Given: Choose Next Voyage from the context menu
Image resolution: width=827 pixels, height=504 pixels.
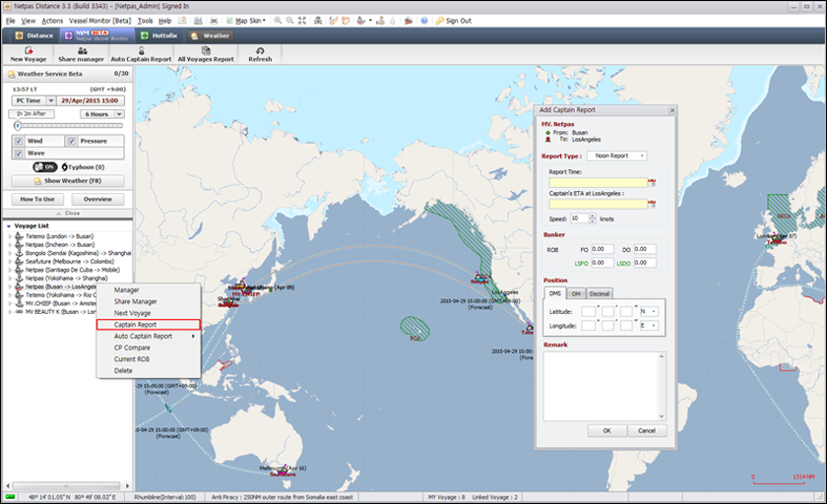Looking at the screenshot, I should 149,313.
